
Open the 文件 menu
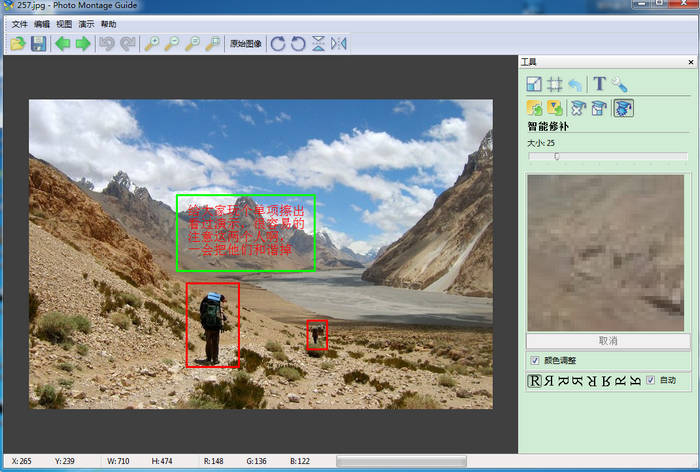(x=19, y=23)
